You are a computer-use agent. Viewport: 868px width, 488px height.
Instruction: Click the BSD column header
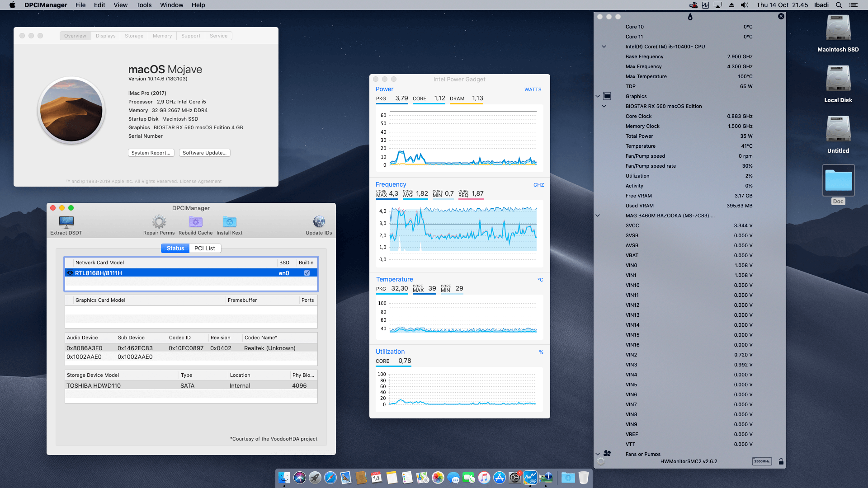pyautogui.click(x=287, y=263)
